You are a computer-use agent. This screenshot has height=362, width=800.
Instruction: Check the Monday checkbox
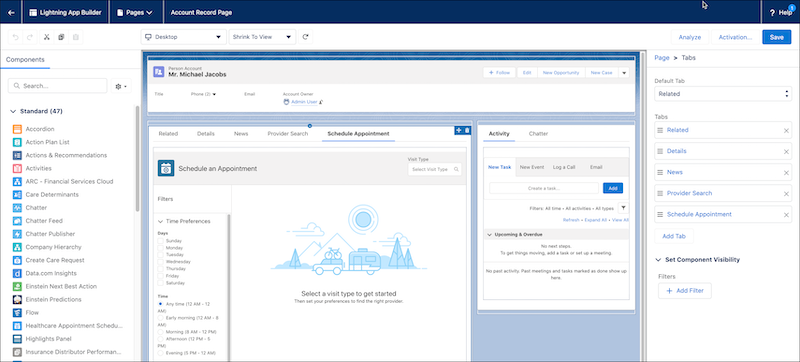click(x=161, y=248)
